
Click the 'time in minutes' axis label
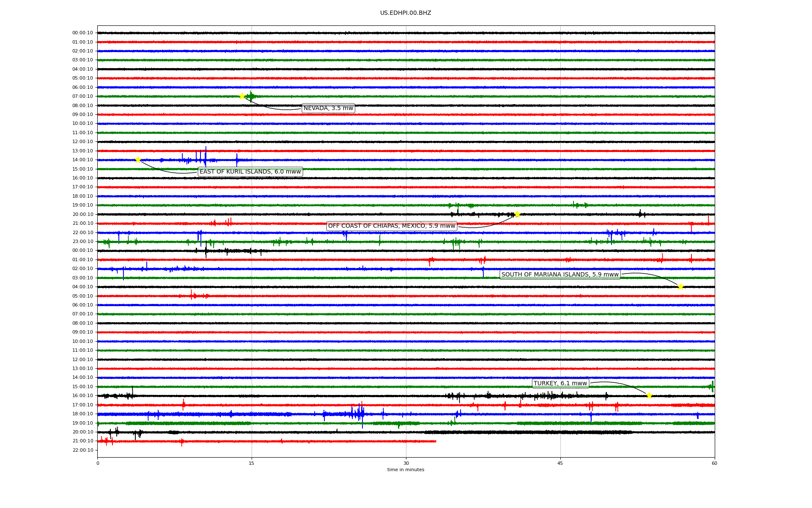pos(406,469)
